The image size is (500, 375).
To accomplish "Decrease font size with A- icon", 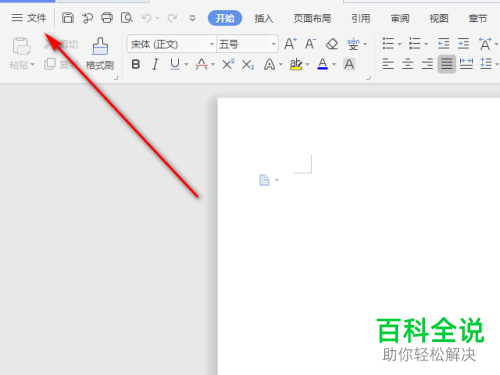I will click(311, 44).
